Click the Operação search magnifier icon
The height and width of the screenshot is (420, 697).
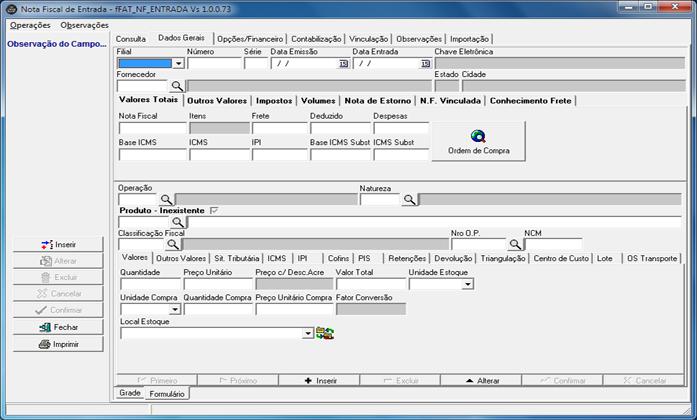(166, 200)
